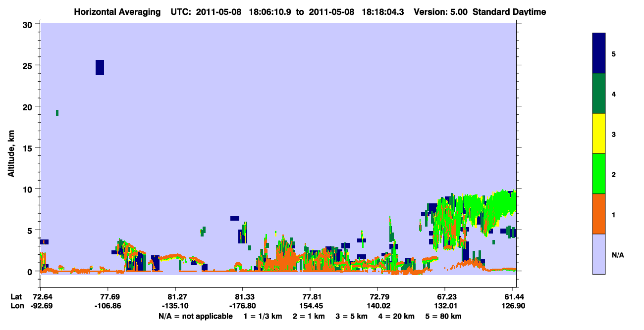Click 'N/A = not applicable' legend text
This screenshot has height=330, width=644.
click(195, 316)
